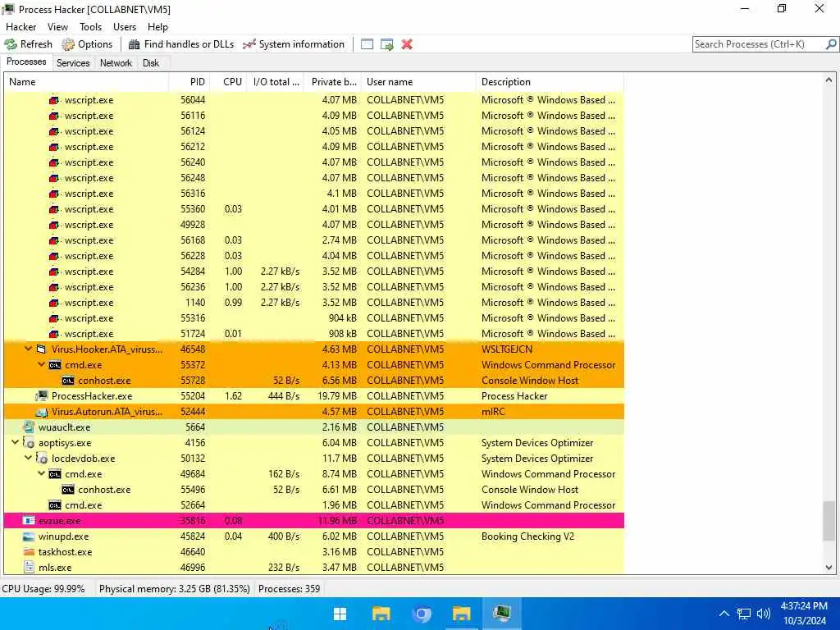Image resolution: width=840 pixels, height=630 pixels.
Task: Open the browser icon on taskbar
Action: (x=422, y=614)
